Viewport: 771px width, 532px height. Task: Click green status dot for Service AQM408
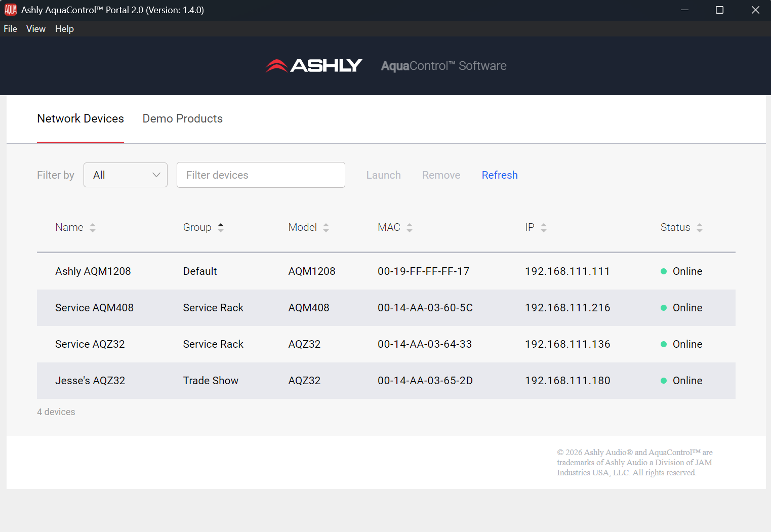(664, 308)
